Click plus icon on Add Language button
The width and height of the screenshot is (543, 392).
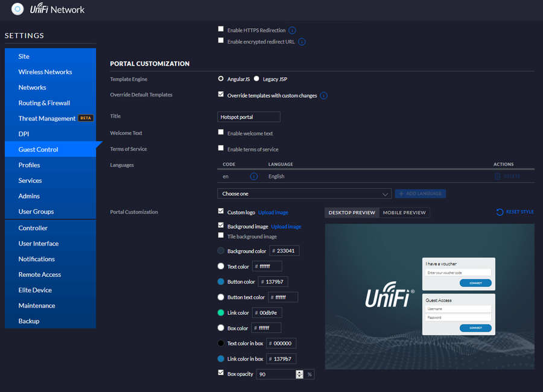[x=402, y=194]
